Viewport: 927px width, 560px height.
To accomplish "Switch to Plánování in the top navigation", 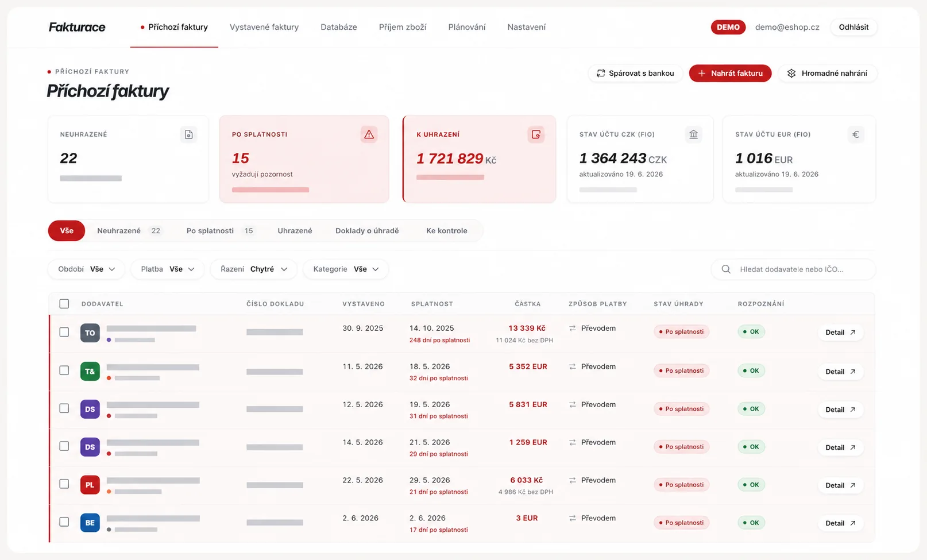I will point(467,27).
